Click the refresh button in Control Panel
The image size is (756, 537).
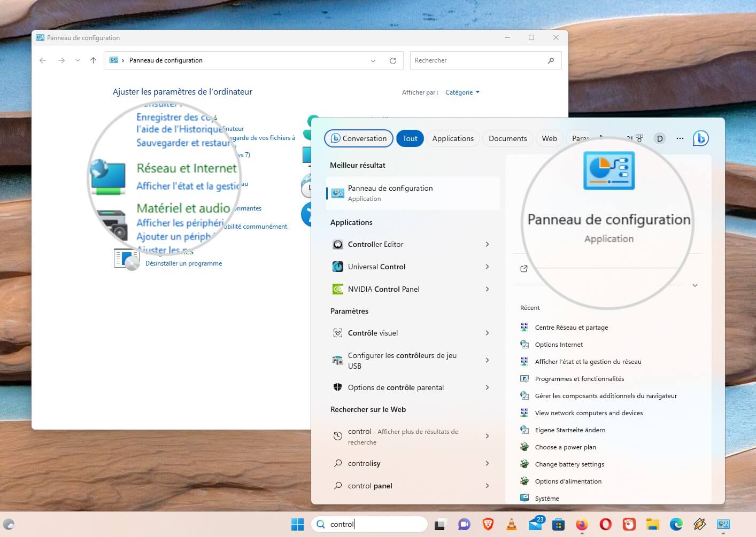pos(393,60)
